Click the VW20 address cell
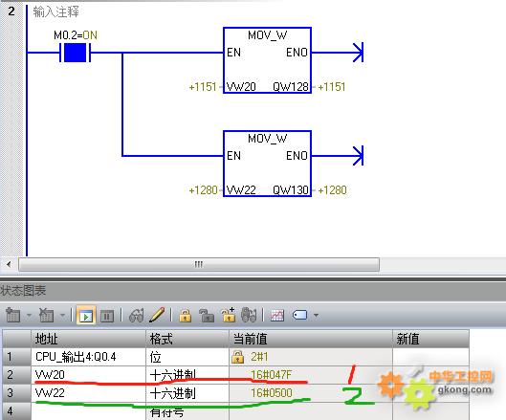 pos(88,375)
